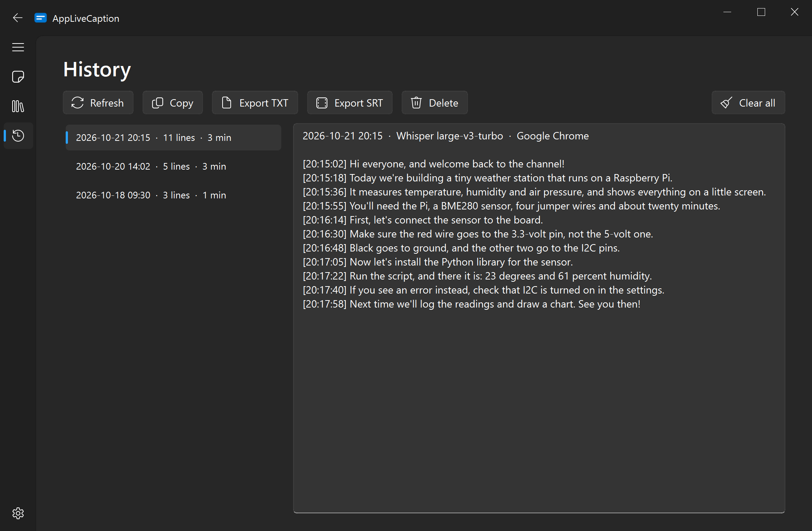Click the 'Google Chrome' source label
This screenshot has width=812, height=531.
click(553, 136)
